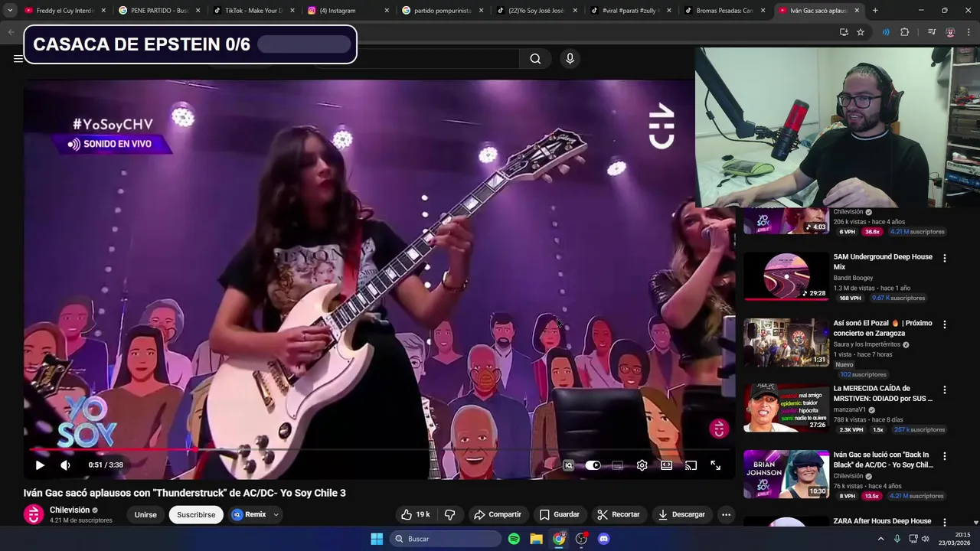Switch to the #viral #parati TikTok tab

pos(631,11)
